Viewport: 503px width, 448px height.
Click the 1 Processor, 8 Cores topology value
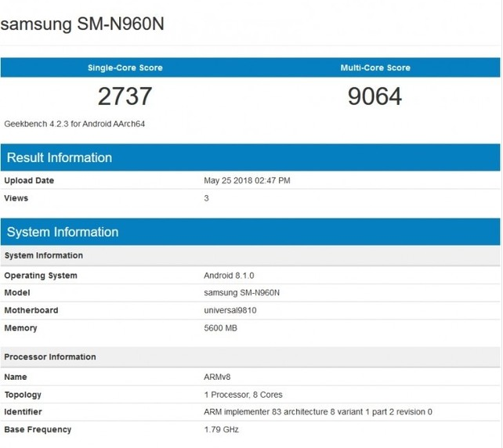coord(243,395)
